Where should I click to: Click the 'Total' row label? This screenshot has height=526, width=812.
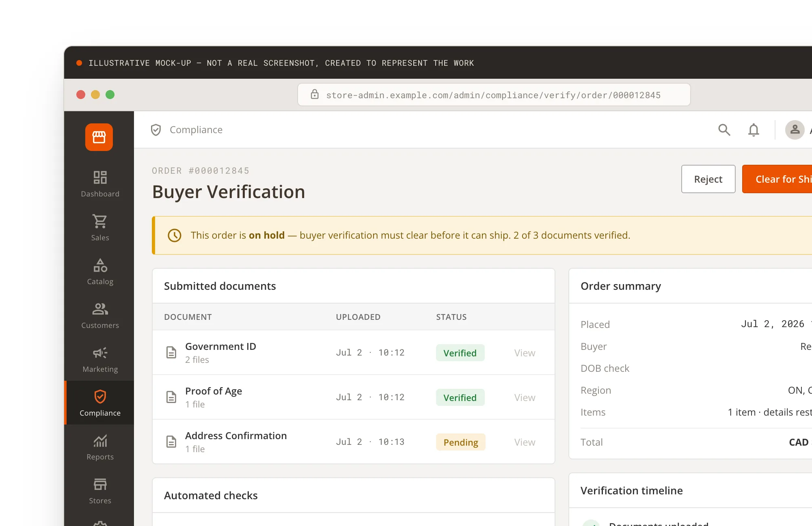point(592,442)
